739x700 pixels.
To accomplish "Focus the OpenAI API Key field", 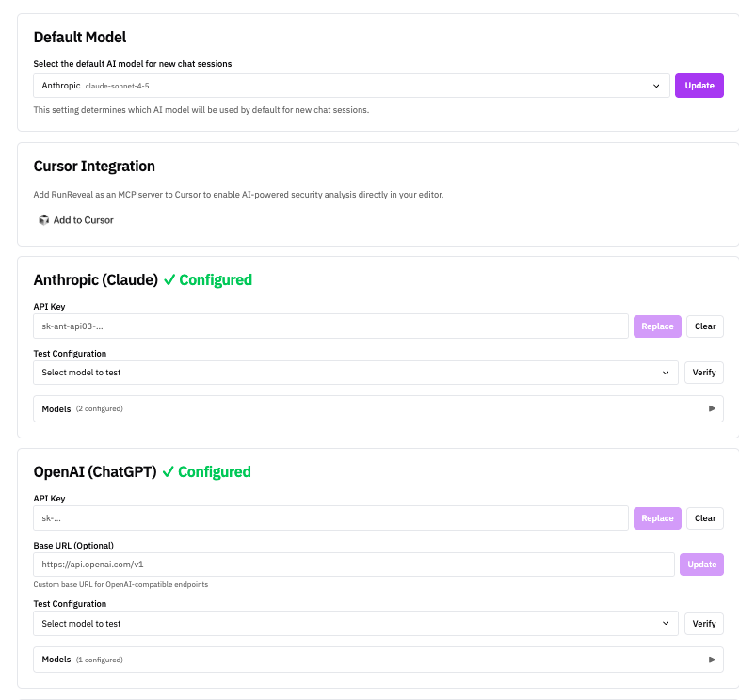I will [x=330, y=518].
